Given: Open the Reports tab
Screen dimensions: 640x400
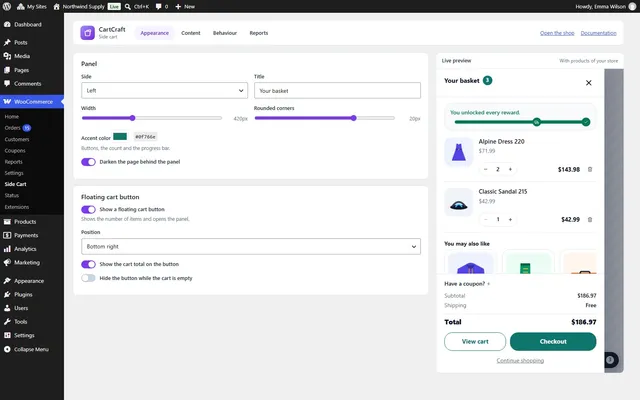Looking at the screenshot, I should point(259,33).
